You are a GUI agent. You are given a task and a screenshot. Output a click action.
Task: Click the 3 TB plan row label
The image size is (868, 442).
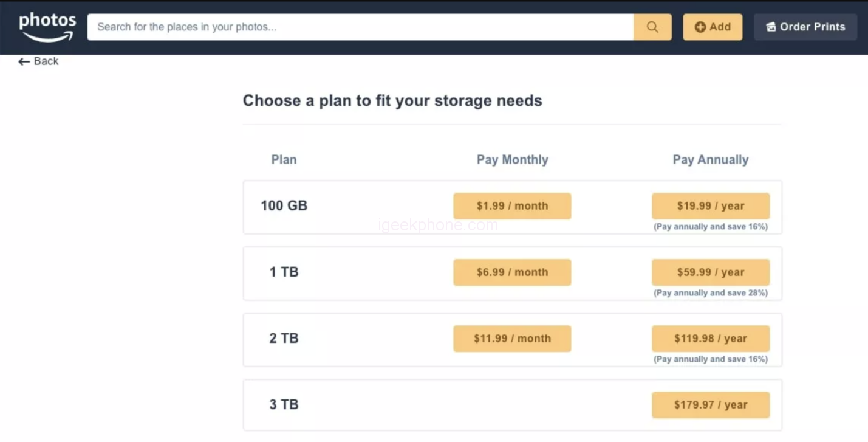[284, 405]
